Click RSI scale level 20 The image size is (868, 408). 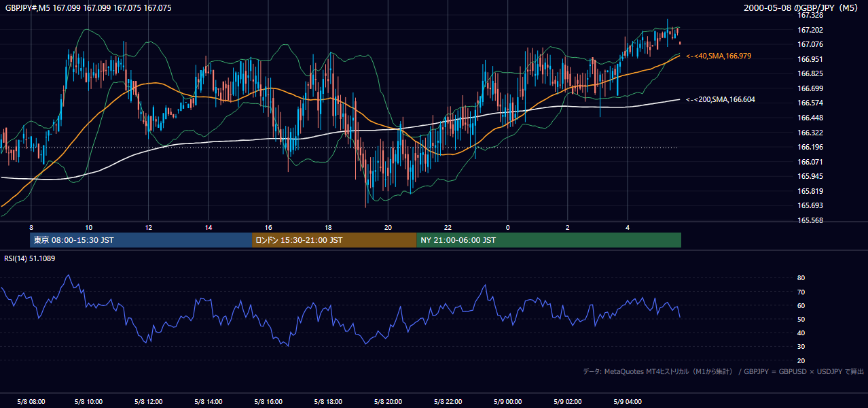tap(801, 360)
